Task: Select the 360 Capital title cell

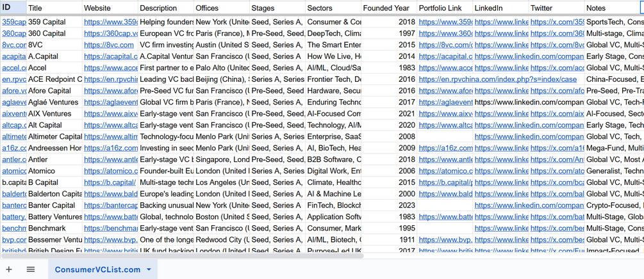Action: 54,33
